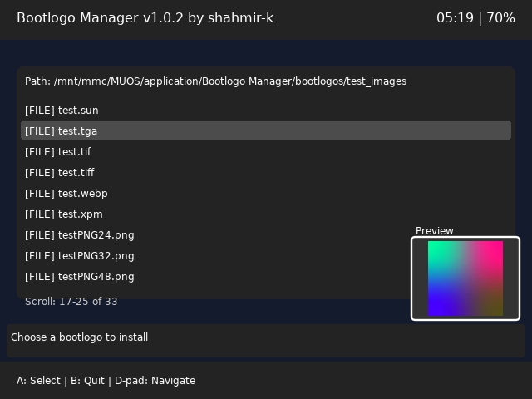Screen dimensions: 532x399
Task: Click the 70% battery indicator
Action: click(500, 18)
